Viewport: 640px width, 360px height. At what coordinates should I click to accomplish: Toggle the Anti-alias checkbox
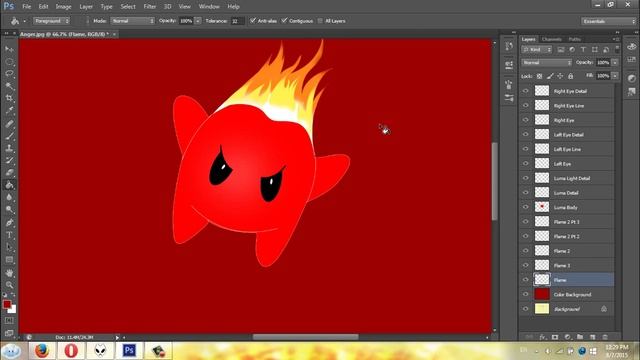[253, 20]
